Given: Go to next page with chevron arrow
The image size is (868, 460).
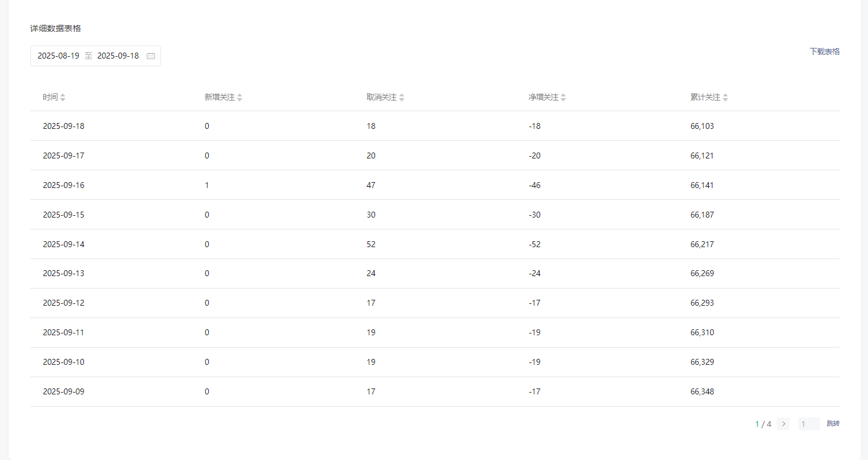Looking at the screenshot, I should coord(783,424).
